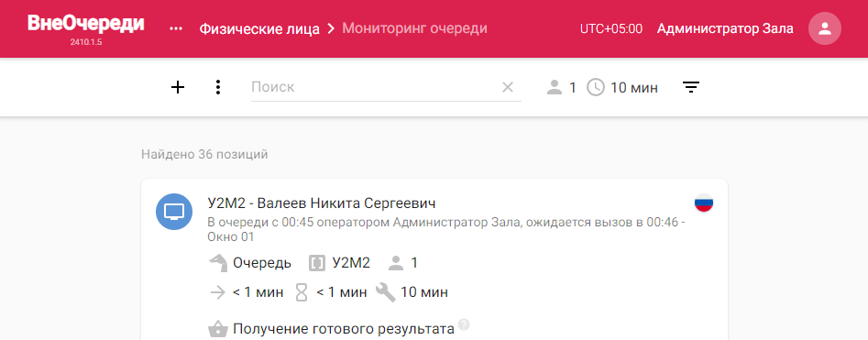Click the hourglass wait time icon
Viewport: 868px width, 340px height.
(x=302, y=292)
